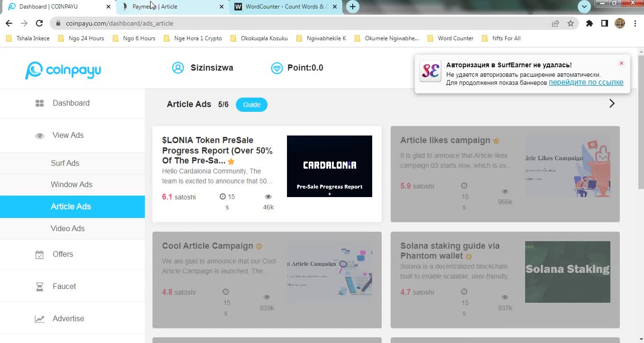This screenshot has height=343, width=644.
Task: Click the Cool Article Campaign thumbnail
Action: pyautogui.click(x=330, y=272)
